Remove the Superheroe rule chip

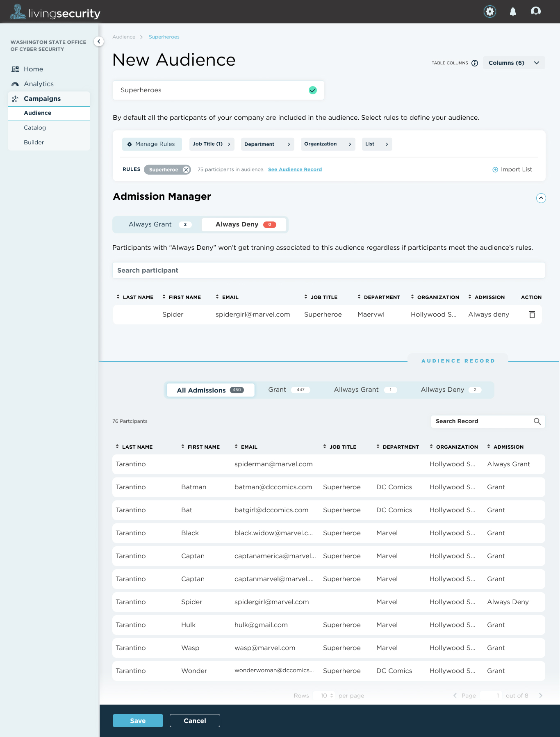coord(186,170)
